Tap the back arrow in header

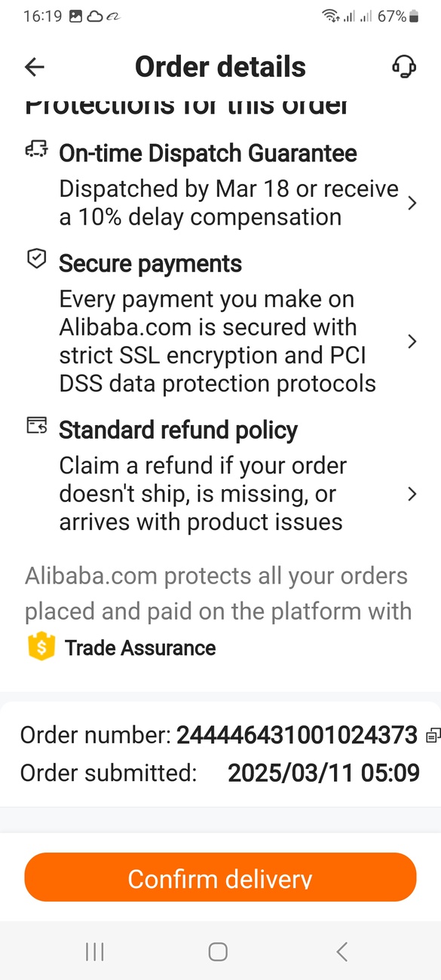pos(35,67)
